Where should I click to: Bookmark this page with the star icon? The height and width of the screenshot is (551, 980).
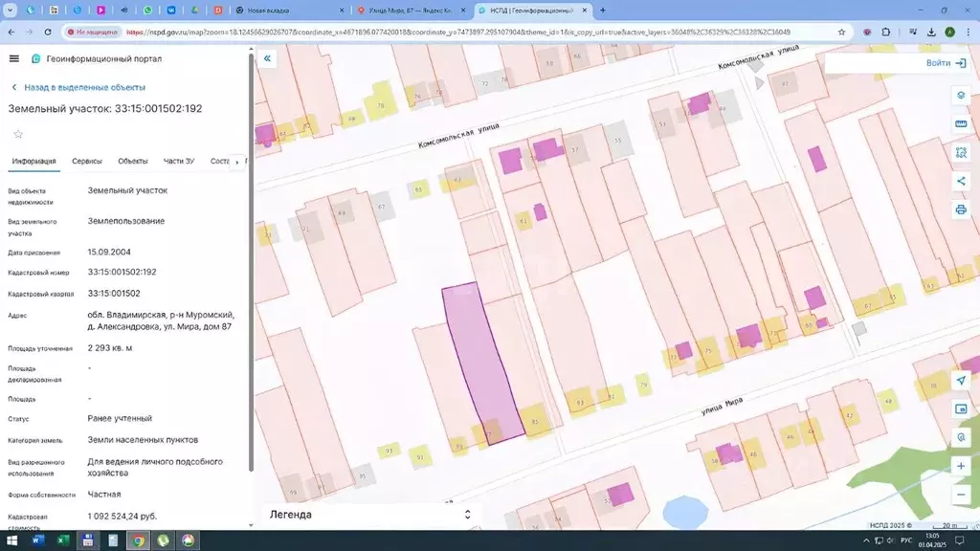tap(841, 32)
